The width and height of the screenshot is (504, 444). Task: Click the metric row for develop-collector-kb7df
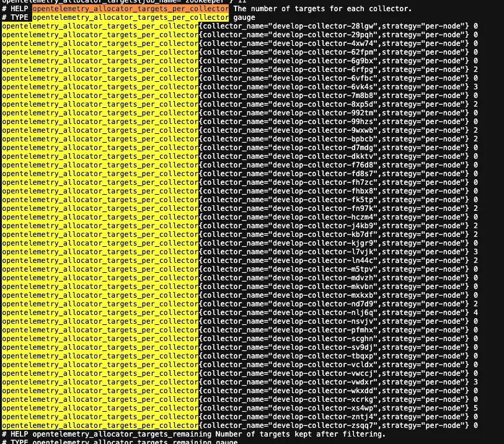pyautogui.click(x=240, y=234)
